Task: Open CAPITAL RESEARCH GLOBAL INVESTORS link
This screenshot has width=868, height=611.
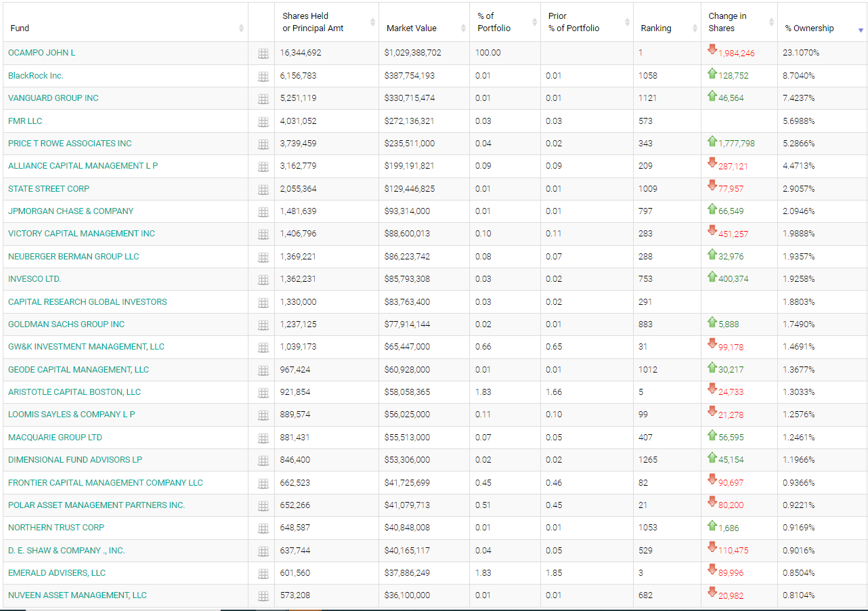Action: 87,302
